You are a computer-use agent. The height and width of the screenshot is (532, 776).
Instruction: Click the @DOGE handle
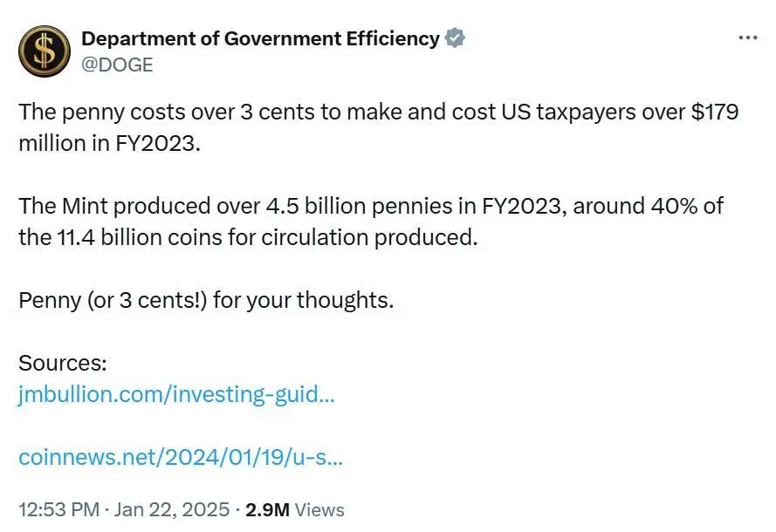point(117,65)
